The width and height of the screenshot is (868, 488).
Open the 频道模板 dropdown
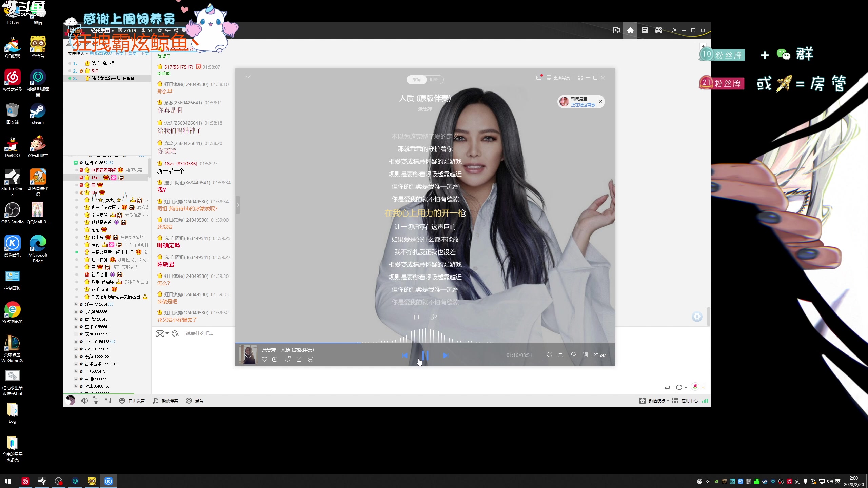[655, 401]
